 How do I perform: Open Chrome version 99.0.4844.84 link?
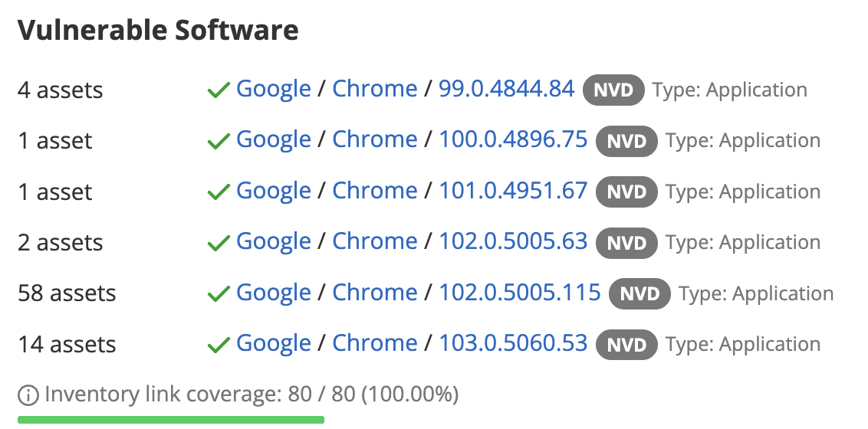506,89
